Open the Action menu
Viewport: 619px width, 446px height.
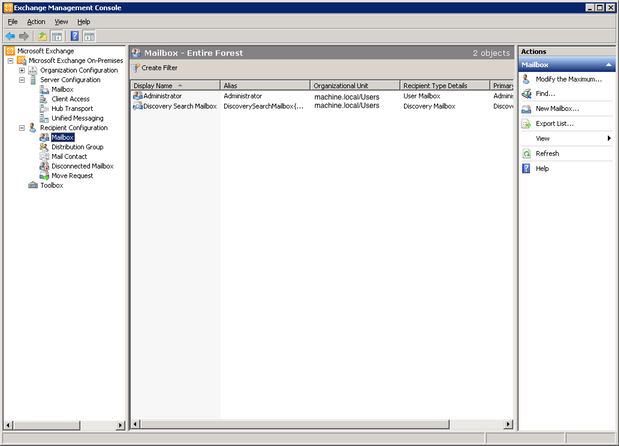pyautogui.click(x=36, y=22)
